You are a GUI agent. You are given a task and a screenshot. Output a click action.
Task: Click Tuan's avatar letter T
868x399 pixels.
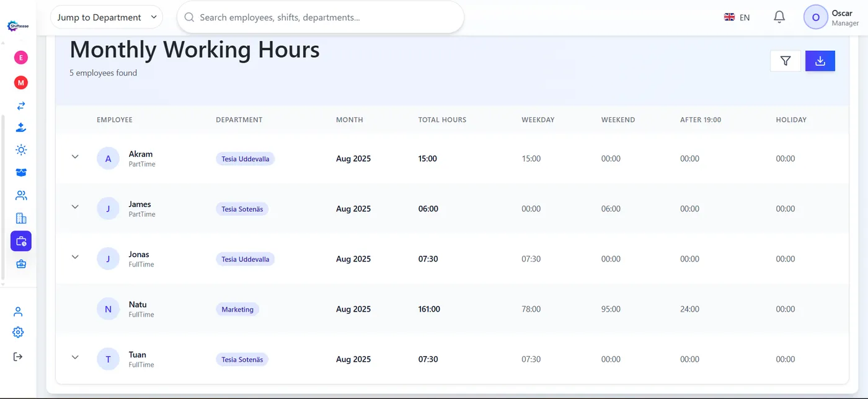(108, 359)
